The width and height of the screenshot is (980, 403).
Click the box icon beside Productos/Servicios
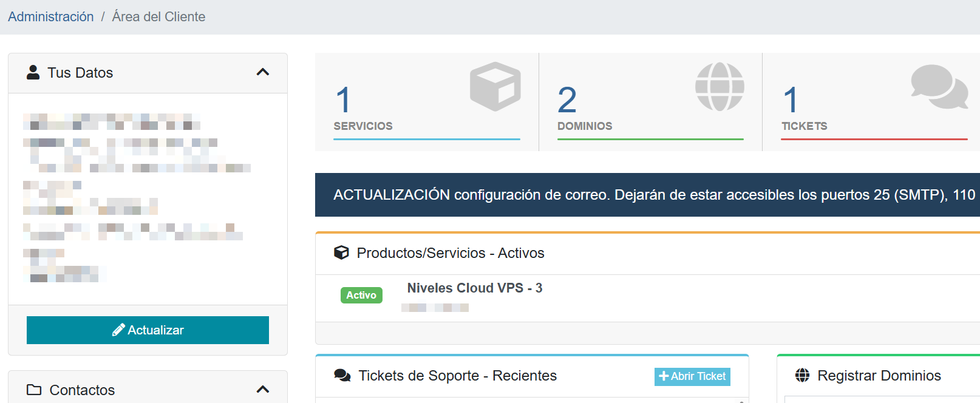[x=341, y=252]
